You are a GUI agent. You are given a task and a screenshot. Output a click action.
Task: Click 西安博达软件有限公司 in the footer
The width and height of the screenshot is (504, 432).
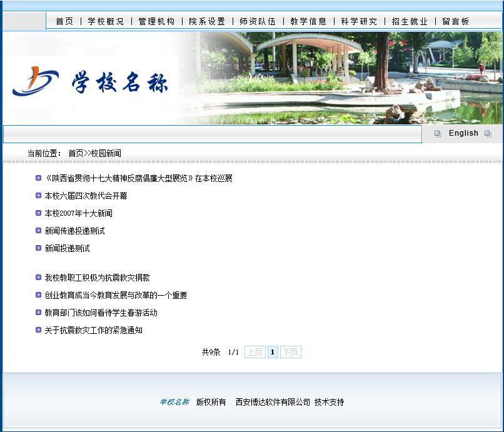coord(273,402)
